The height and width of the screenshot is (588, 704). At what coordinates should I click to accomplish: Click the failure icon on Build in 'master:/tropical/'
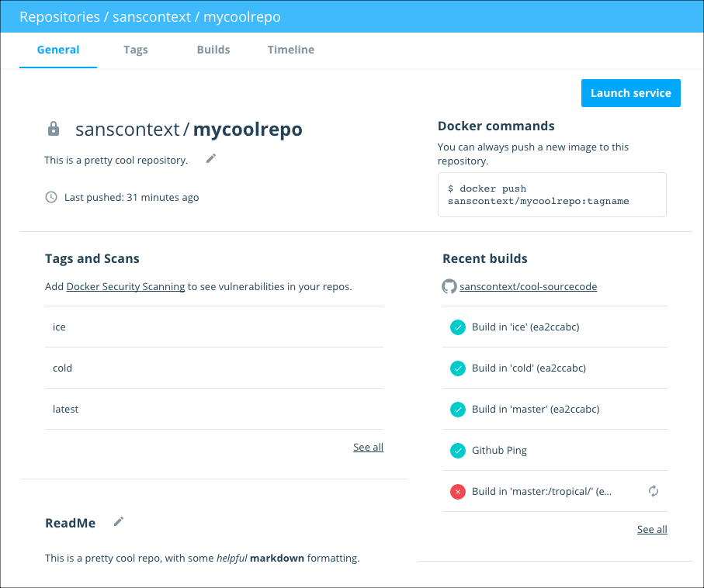pos(457,491)
